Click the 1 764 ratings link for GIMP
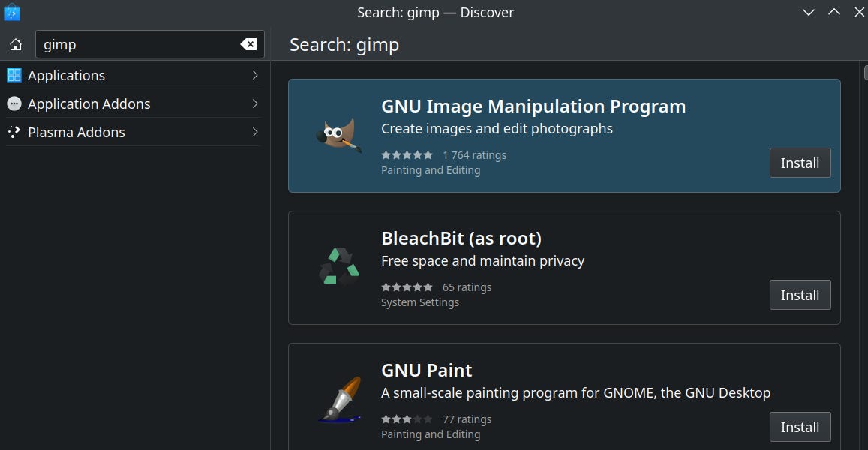The height and width of the screenshot is (450, 868). click(x=475, y=154)
